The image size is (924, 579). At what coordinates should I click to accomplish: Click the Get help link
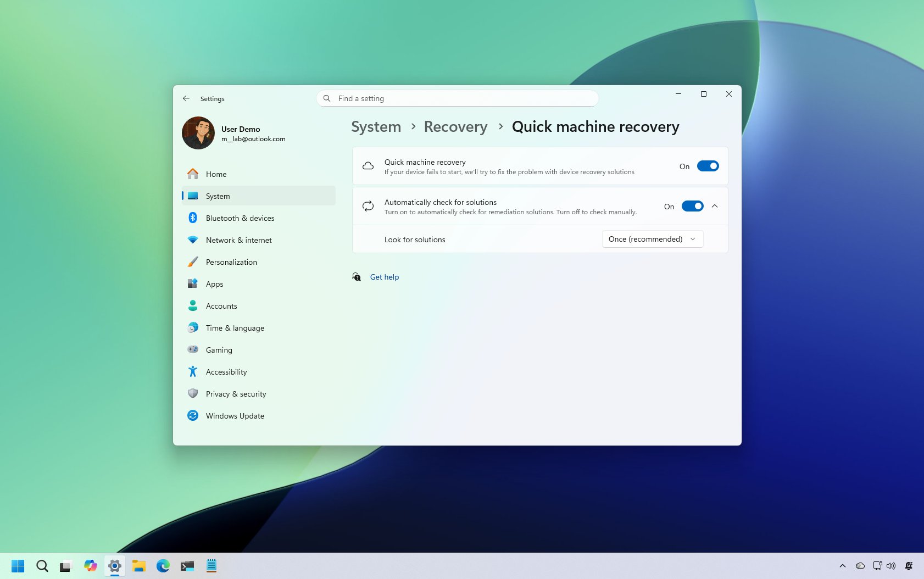click(x=384, y=277)
